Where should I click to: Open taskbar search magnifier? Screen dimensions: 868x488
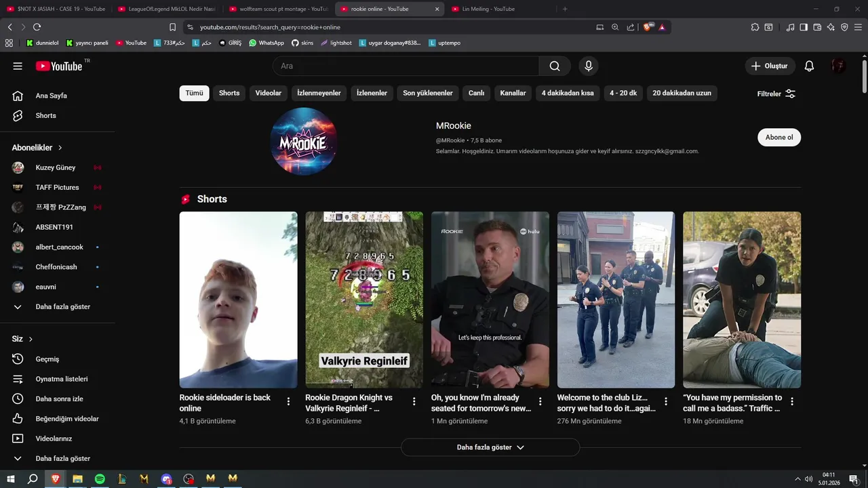33,479
